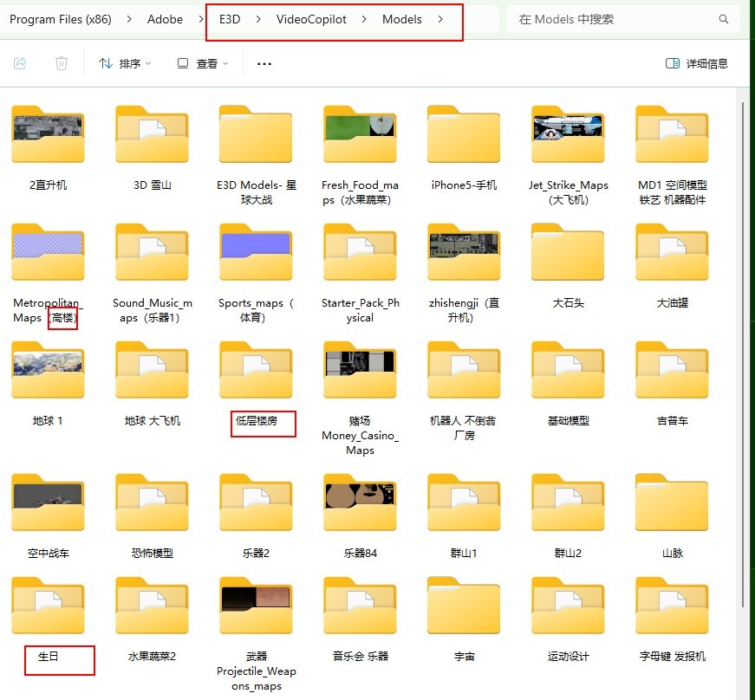Click the Delete trash can icon

coord(62,63)
